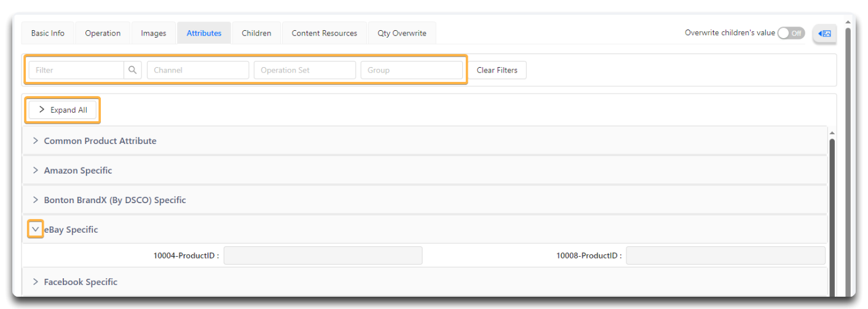The height and width of the screenshot is (309, 868).
Task: Click the Clear Filters button
Action: pyautogui.click(x=497, y=70)
